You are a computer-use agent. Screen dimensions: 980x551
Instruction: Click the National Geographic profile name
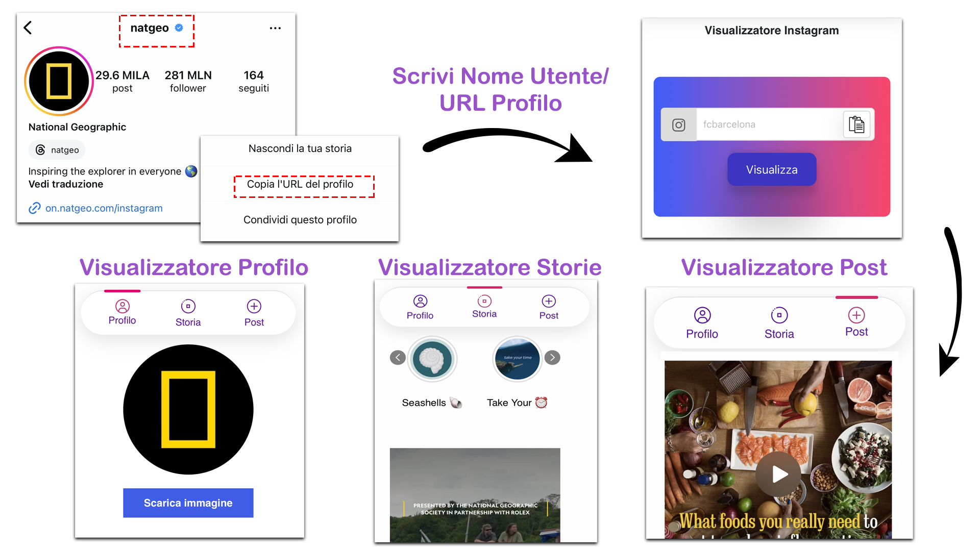pos(77,127)
